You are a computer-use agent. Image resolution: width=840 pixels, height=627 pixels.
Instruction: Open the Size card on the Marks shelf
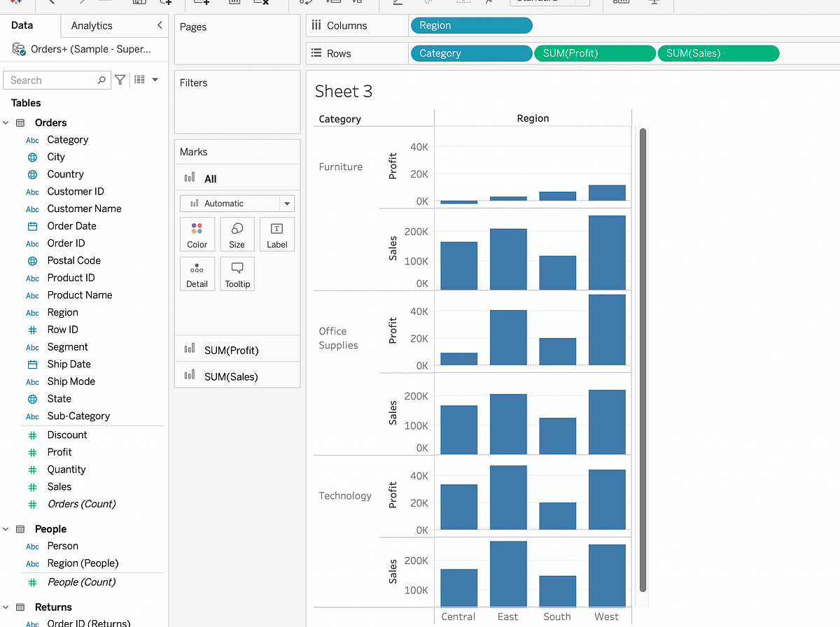pos(237,234)
